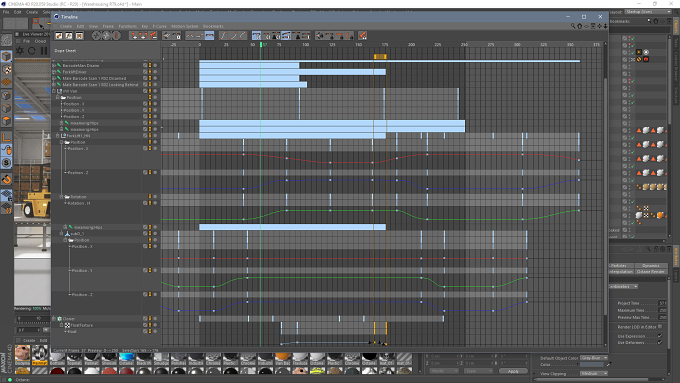Open Timeline Key menu

(144, 26)
